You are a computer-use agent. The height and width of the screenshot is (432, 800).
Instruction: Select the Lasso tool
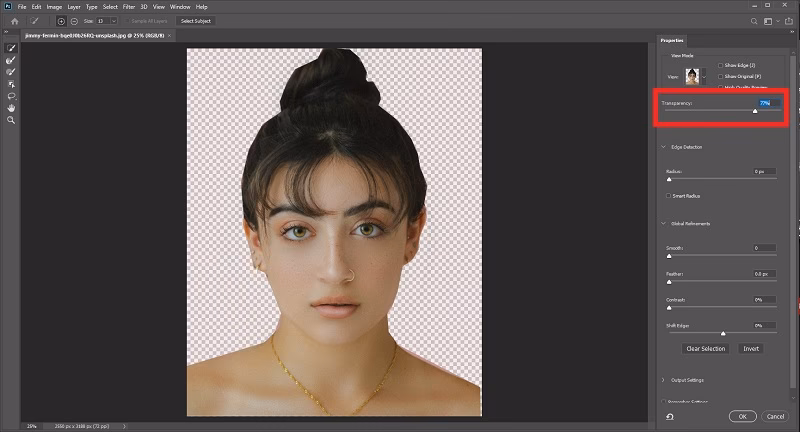click(x=11, y=96)
